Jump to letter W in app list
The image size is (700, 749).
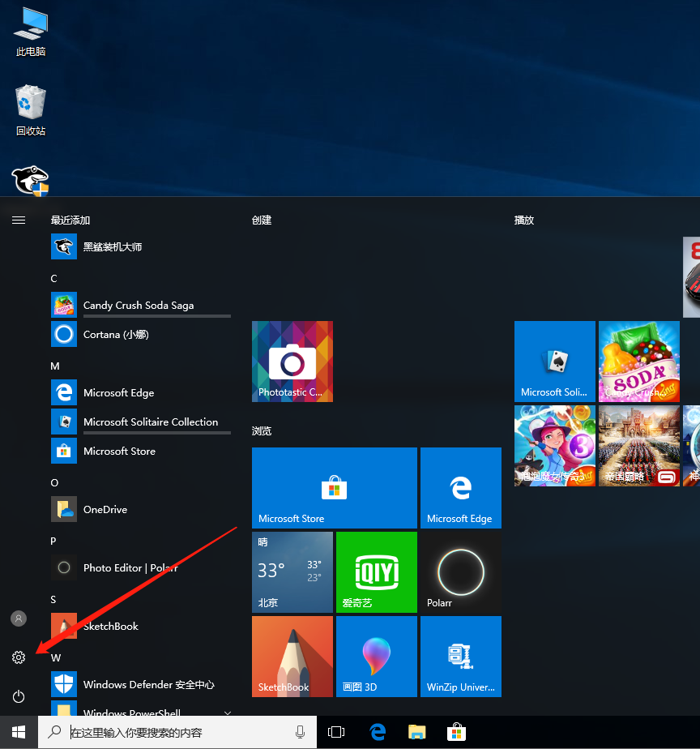click(56, 657)
